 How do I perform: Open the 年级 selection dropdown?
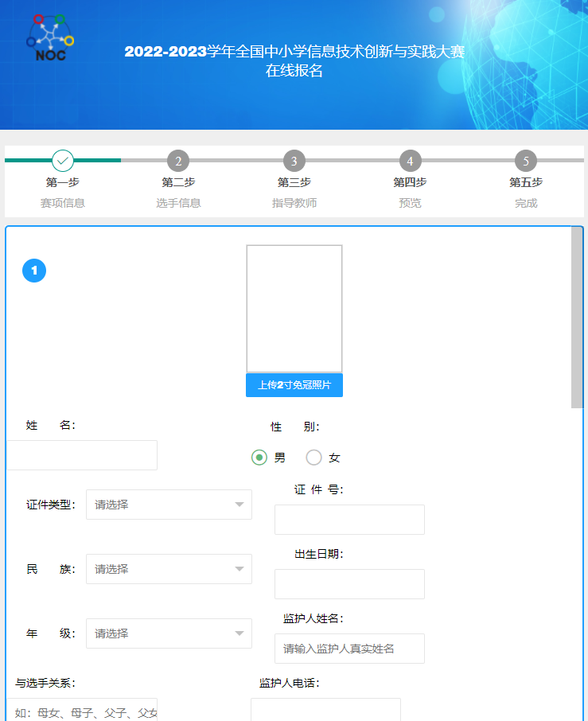click(169, 633)
